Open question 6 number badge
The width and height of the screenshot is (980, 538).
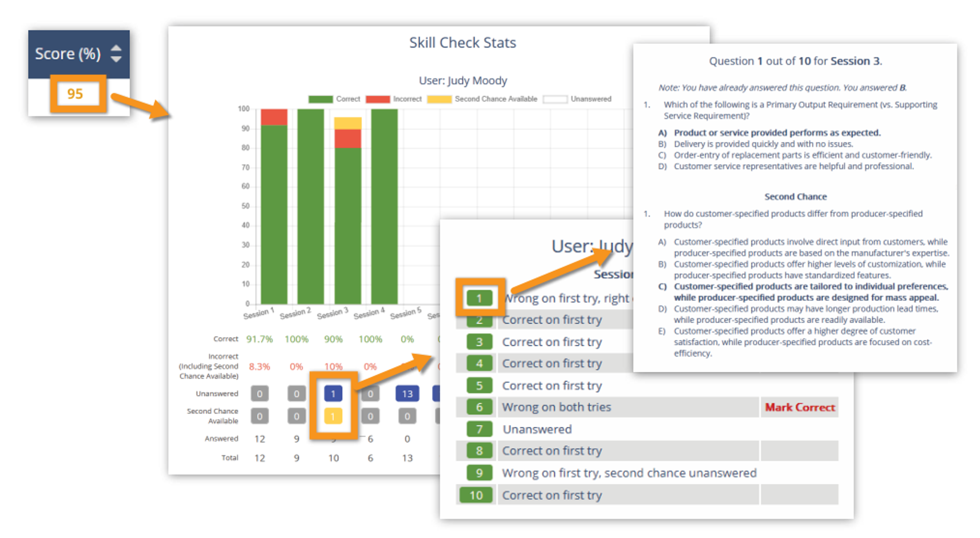coord(479,407)
